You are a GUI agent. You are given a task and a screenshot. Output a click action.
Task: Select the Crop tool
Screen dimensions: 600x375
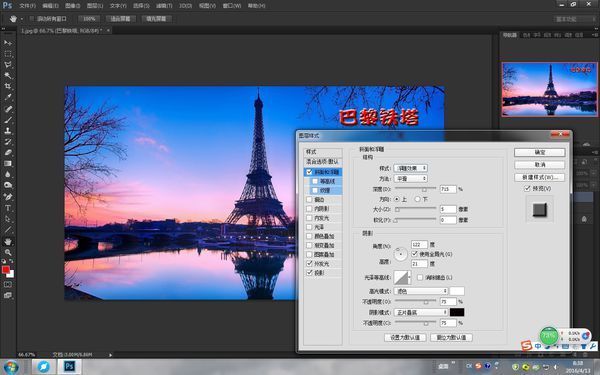[x=8, y=86]
